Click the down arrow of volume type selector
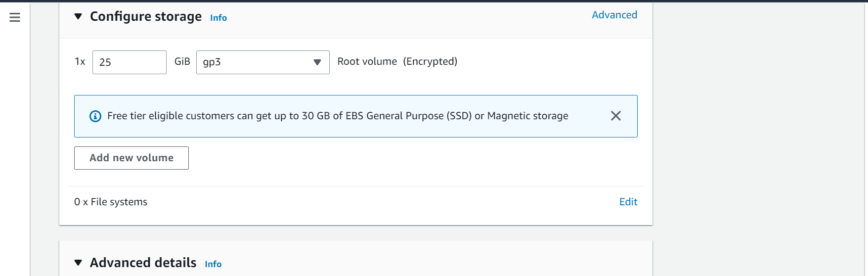The image size is (868, 276). tap(317, 62)
